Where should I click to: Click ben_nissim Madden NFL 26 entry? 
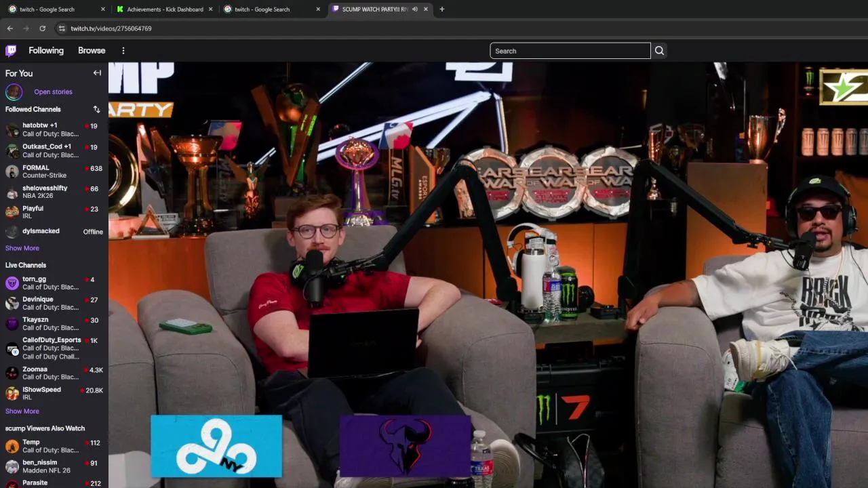coord(54,466)
